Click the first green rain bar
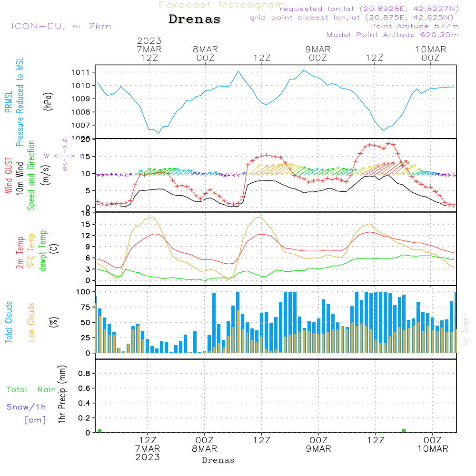476x476 pixels. pos(99,431)
